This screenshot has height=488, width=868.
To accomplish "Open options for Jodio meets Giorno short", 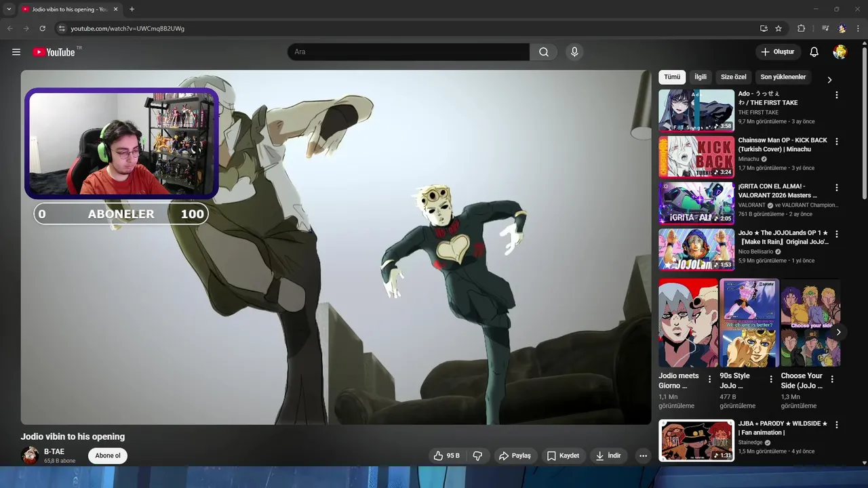I will pyautogui.click(x=710, y=380).
